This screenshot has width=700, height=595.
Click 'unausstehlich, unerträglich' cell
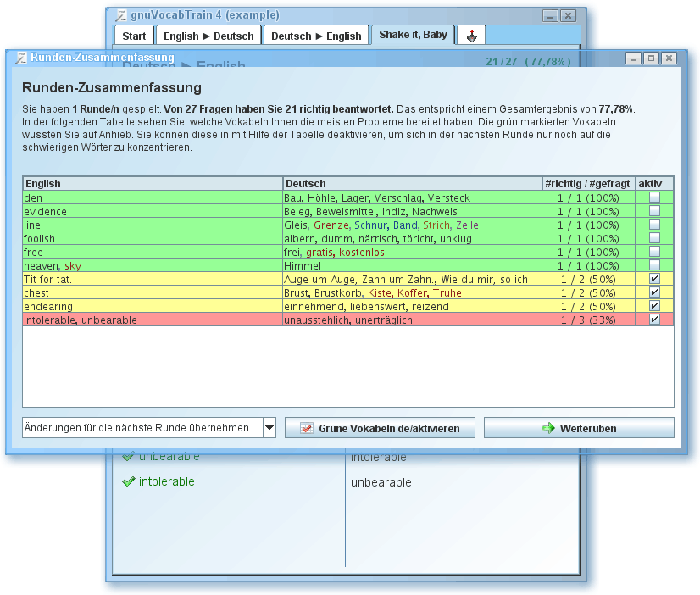tap(413, 320)
